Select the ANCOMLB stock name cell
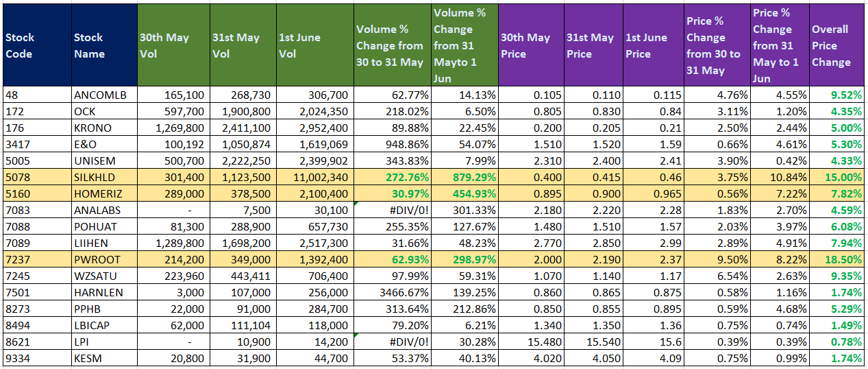Image resolution: width=868 pixels, height=369 pixels. click(x=104, y=95)
